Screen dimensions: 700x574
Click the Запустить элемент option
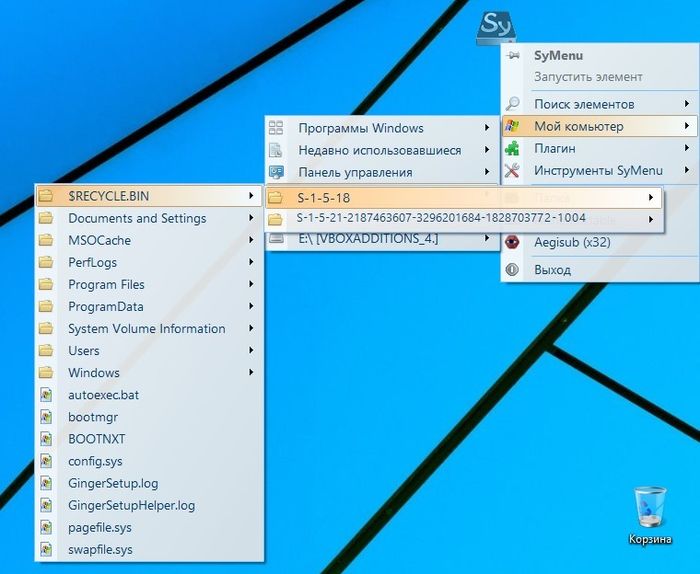[588, 77]
